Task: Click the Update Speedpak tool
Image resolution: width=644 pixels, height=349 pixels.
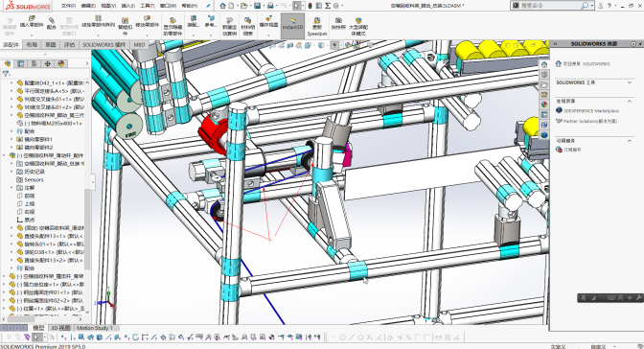Action: click(316, 26)
